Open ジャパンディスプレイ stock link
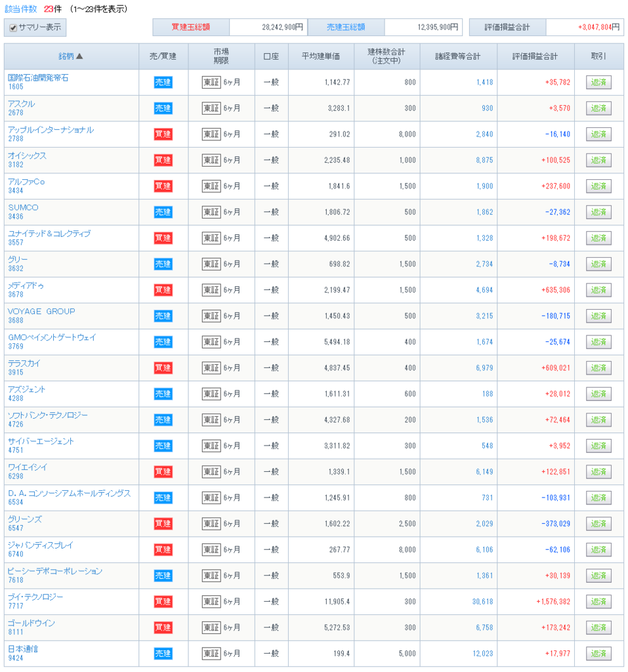 [40, 545]
